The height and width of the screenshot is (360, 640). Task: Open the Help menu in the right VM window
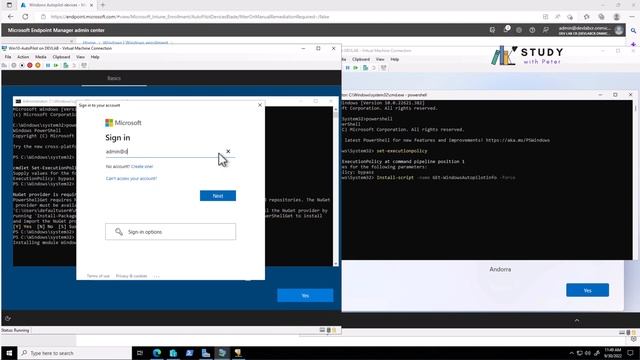395,59
